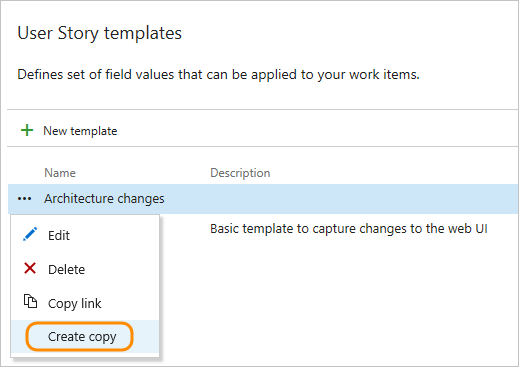Open the New template button label

point(80,131)
